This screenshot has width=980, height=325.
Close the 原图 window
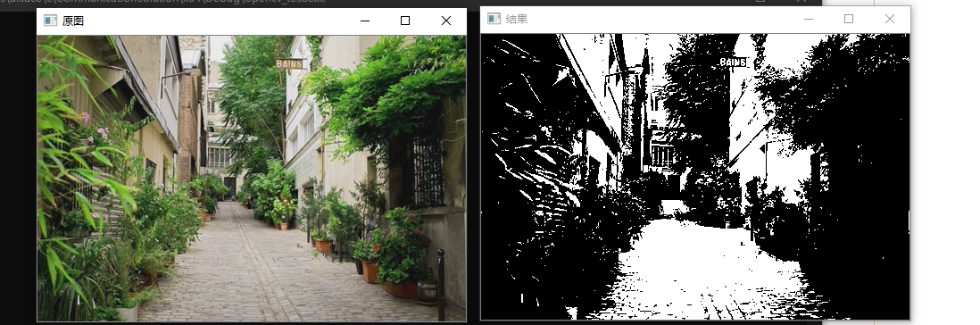(x=445, y=21)
